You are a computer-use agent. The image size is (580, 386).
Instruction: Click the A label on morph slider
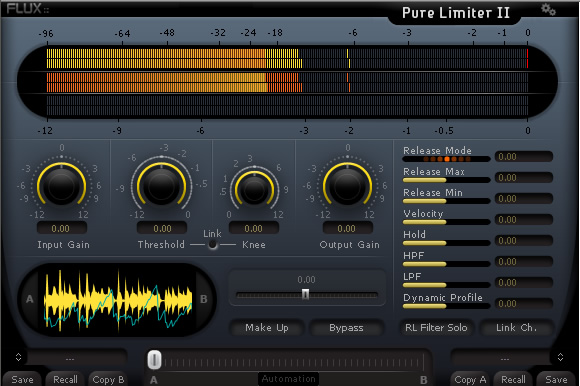(x=154, y=380)
